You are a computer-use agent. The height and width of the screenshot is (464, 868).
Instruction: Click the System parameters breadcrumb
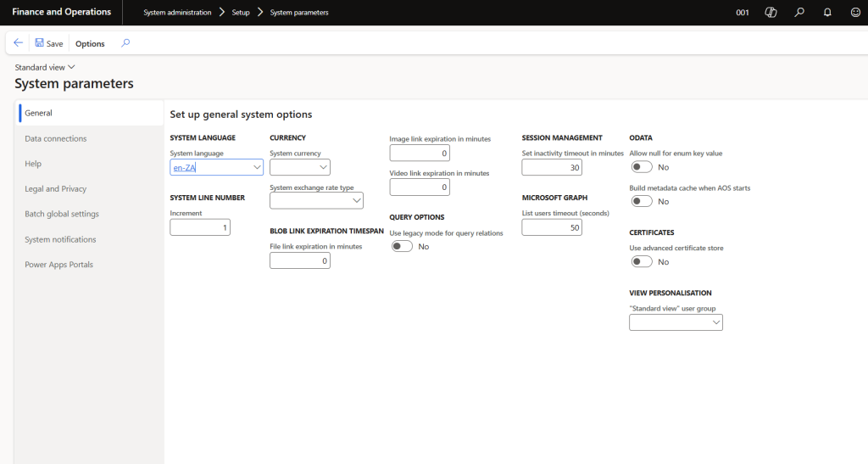[x=299, y=12]
